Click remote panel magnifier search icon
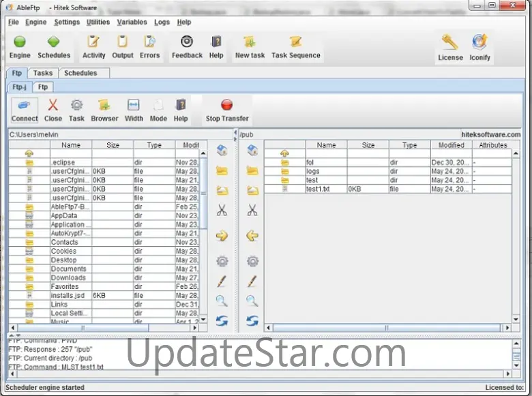Screen dimensions: 532x396 click(x=252, y=301)
